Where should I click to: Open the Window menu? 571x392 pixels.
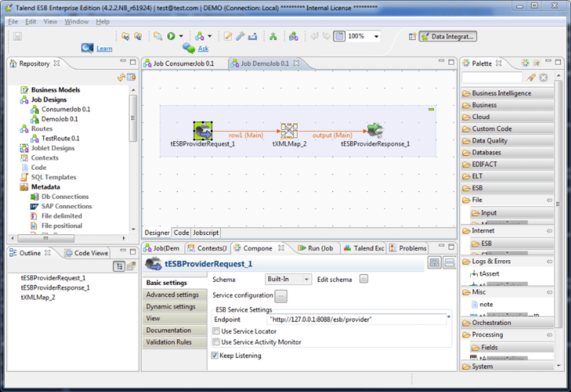click(76, 21)
